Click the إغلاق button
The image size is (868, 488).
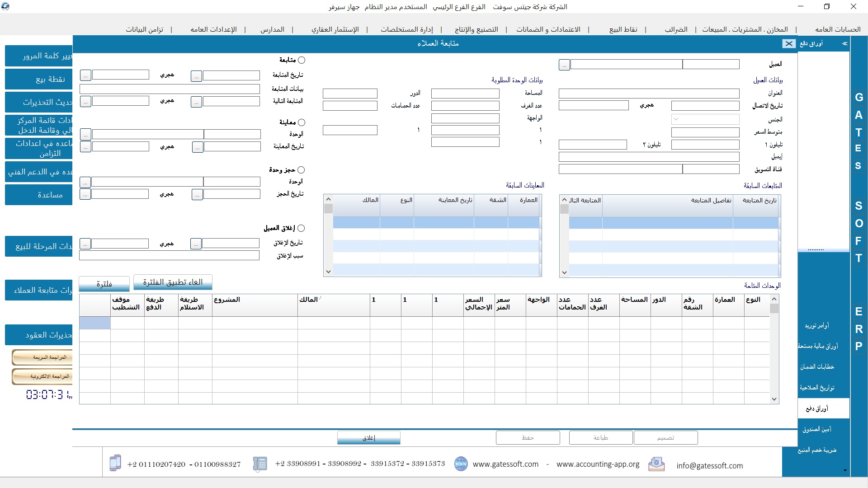(369, 437)
